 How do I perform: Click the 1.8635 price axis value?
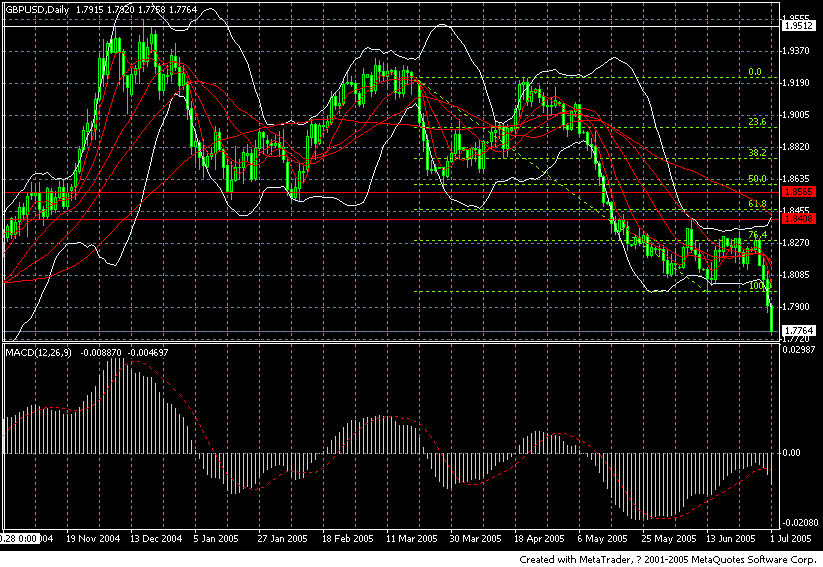point(796,179)
